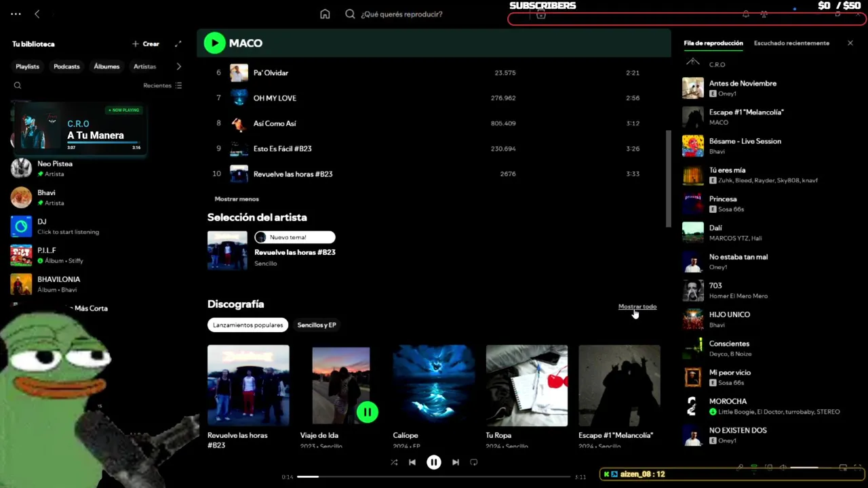Toggle shuffle in player controls
The width and height of the screenshot is (868, 488).
394,462
